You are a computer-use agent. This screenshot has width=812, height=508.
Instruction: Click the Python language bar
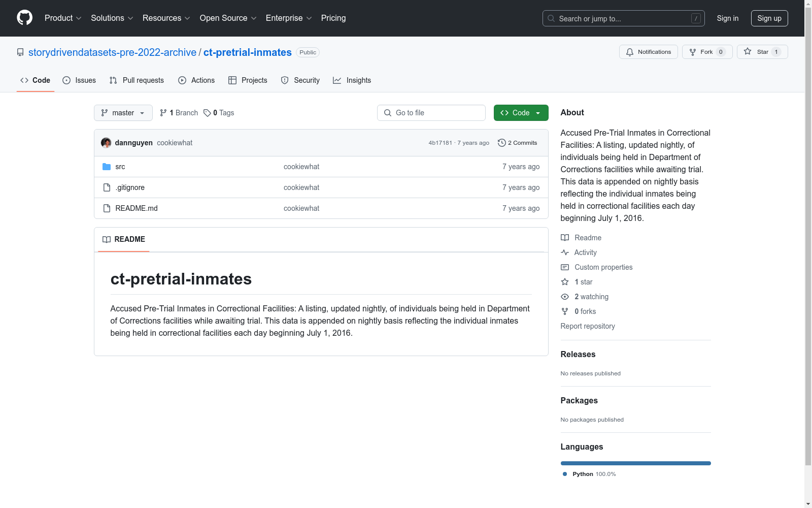(636, 463)
